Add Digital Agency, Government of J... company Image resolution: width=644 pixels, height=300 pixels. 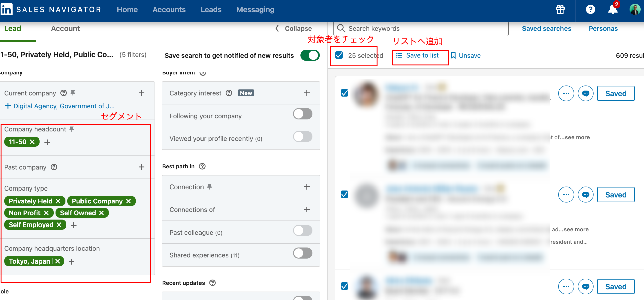[60, 106]
